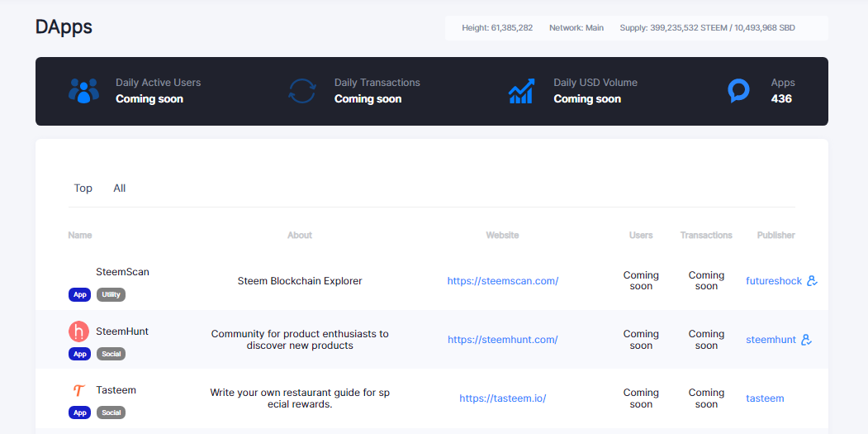Click 'Steem Blockchain Explorer' description text
Image resolution: width=868 pixels, height=434 pixels.
pos(300,281)
